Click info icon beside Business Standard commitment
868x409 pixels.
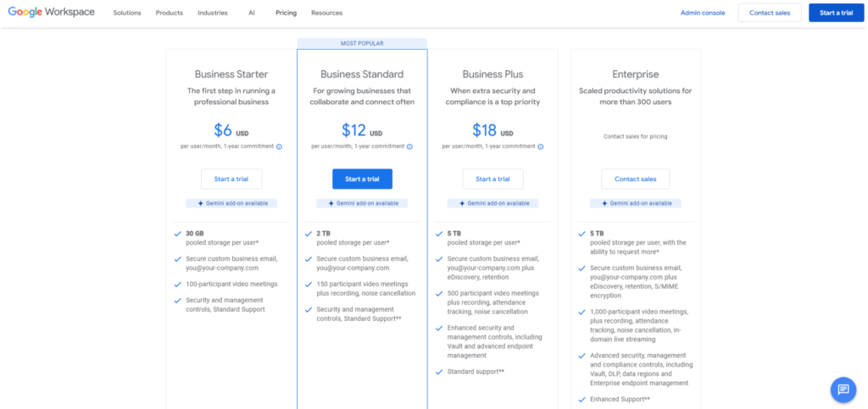tap(410, 146)
